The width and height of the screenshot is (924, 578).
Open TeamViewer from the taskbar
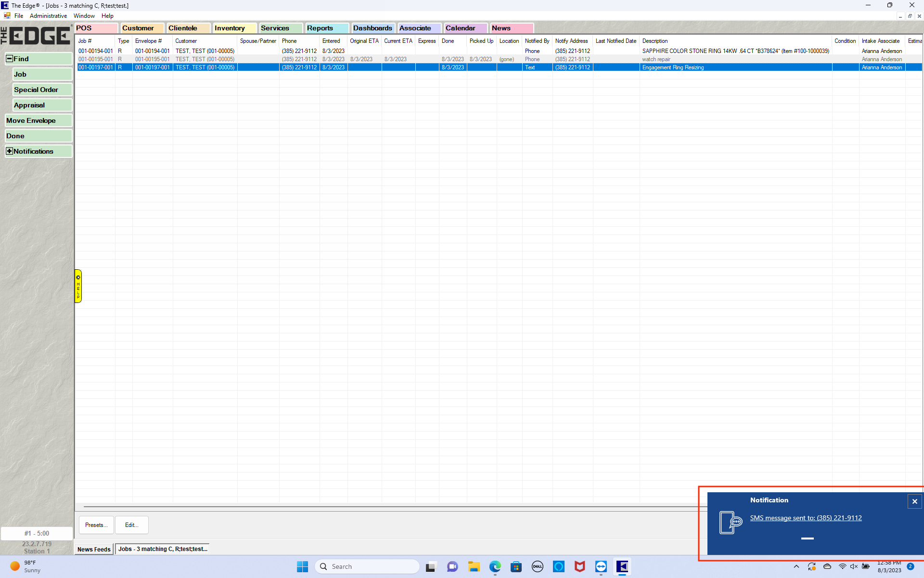[x=602, y=566]
